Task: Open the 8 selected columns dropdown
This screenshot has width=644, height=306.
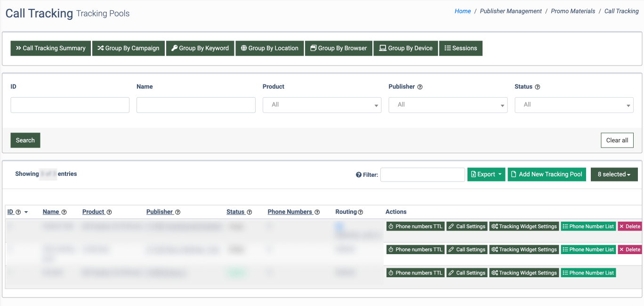Action: 614,174
